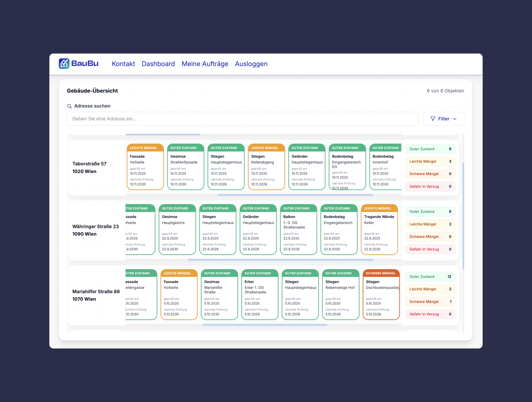Screen dimensions: 532x402
Task: Click the search magnifier icon
Action: [x=69, y=106]
